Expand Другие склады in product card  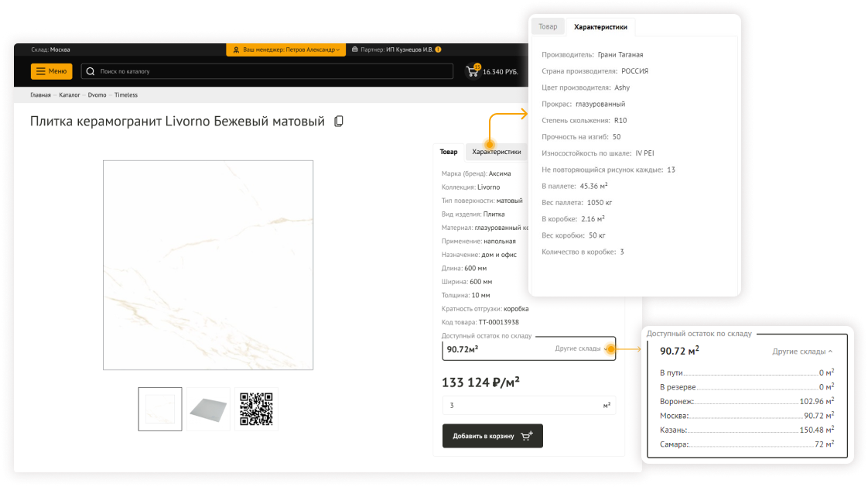[x=580, y=348]
